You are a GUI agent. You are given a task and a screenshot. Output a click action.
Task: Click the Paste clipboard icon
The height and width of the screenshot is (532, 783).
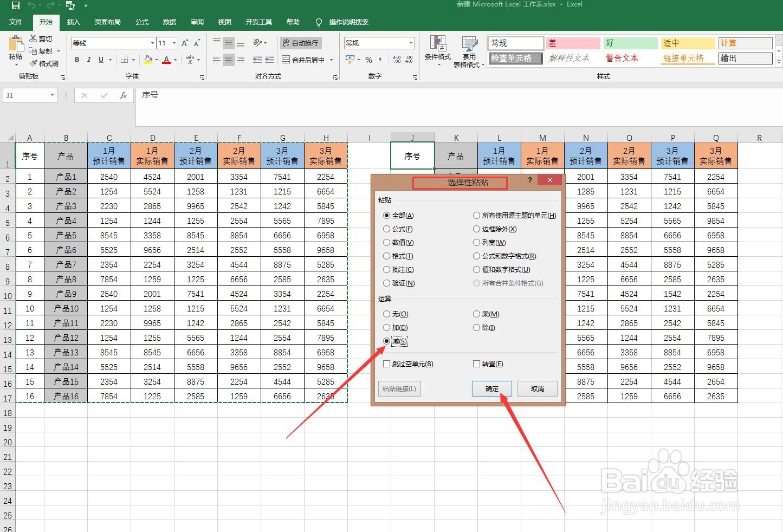click(16, 43)
